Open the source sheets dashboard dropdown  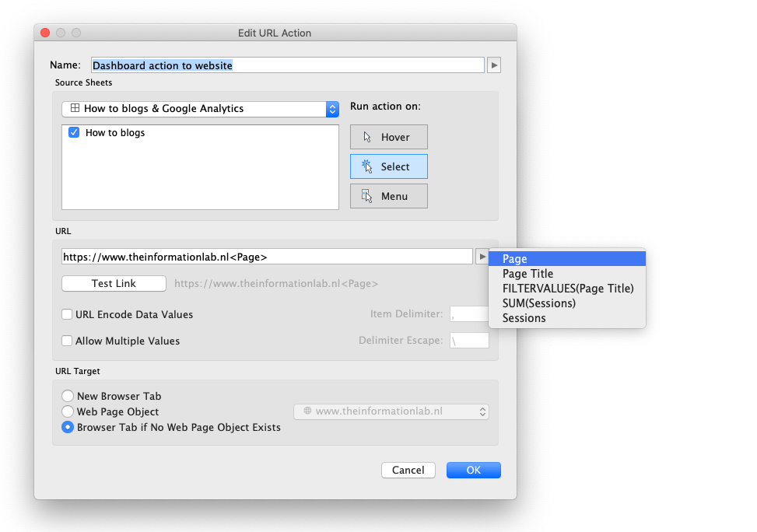tap(200, 109)
